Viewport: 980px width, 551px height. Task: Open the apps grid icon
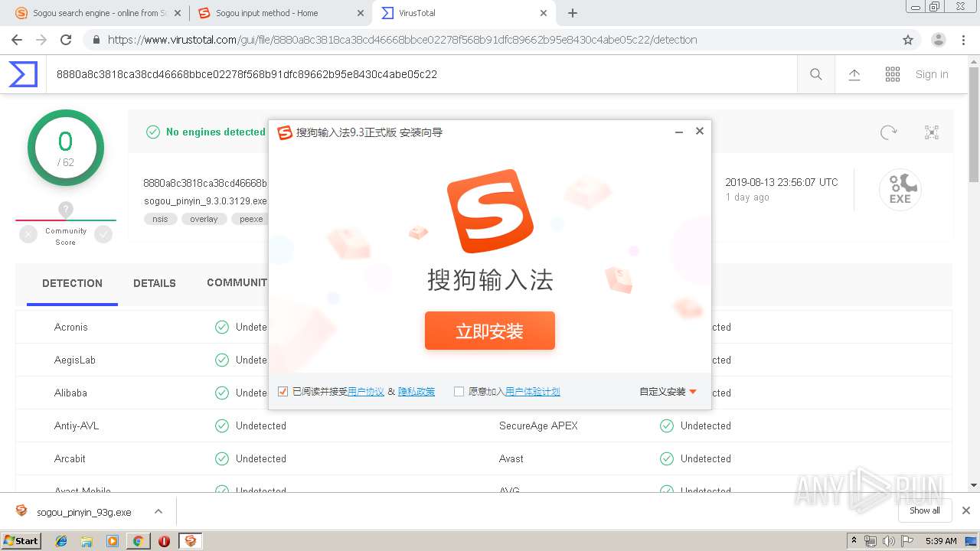[x=893, y=74]
